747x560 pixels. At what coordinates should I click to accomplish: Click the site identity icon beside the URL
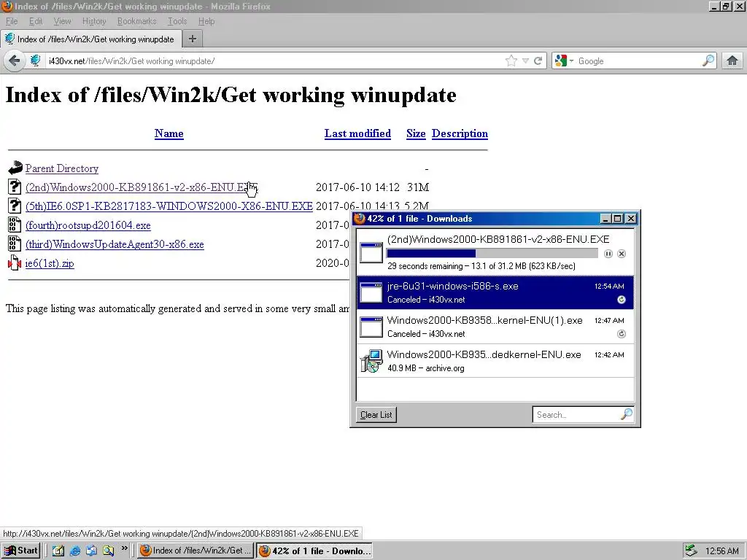[x=35, y=61]
